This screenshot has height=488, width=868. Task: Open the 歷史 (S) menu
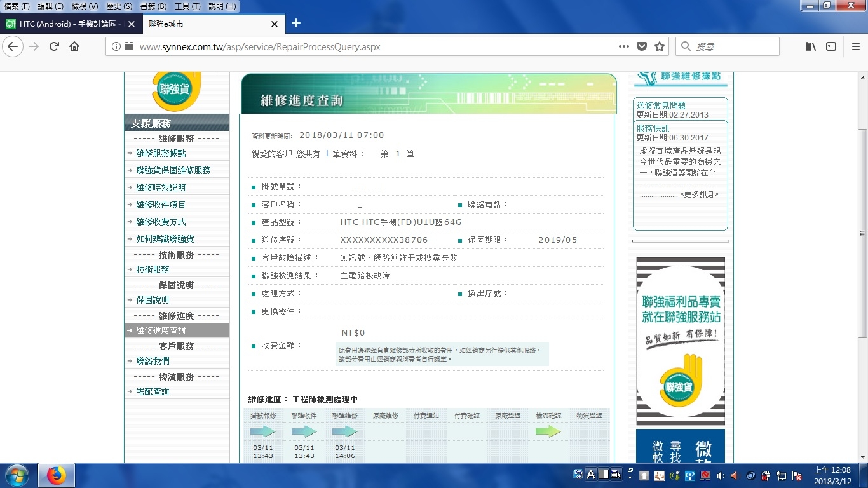[x=119, y=6]
